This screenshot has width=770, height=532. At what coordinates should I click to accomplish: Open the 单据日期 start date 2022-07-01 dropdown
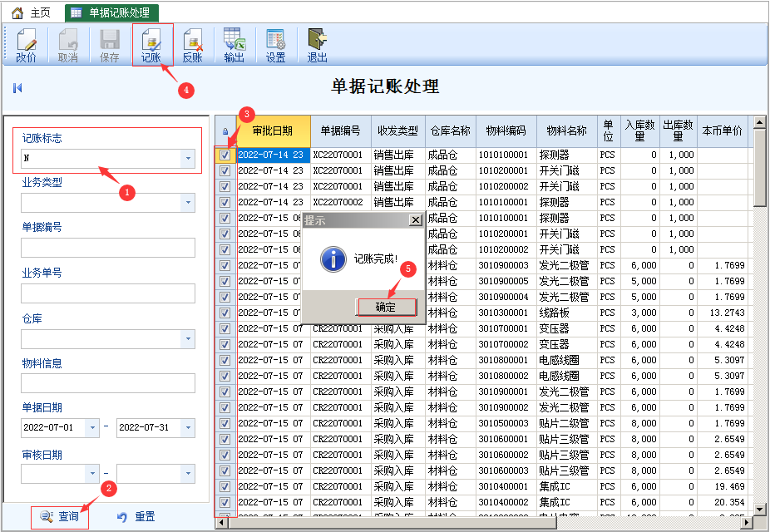click(91, 427)
